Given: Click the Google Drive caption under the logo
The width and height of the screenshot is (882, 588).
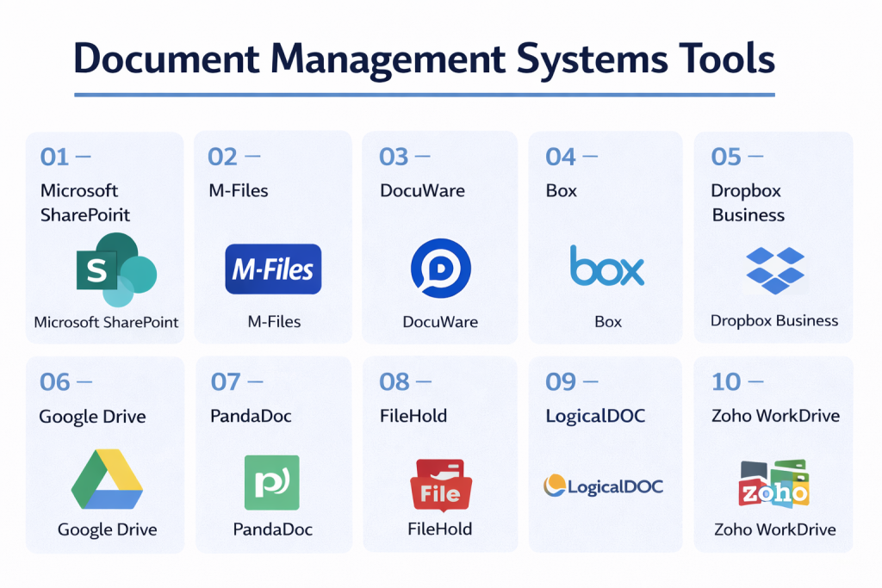Looking at the screenshot, I should click(107, 529).
